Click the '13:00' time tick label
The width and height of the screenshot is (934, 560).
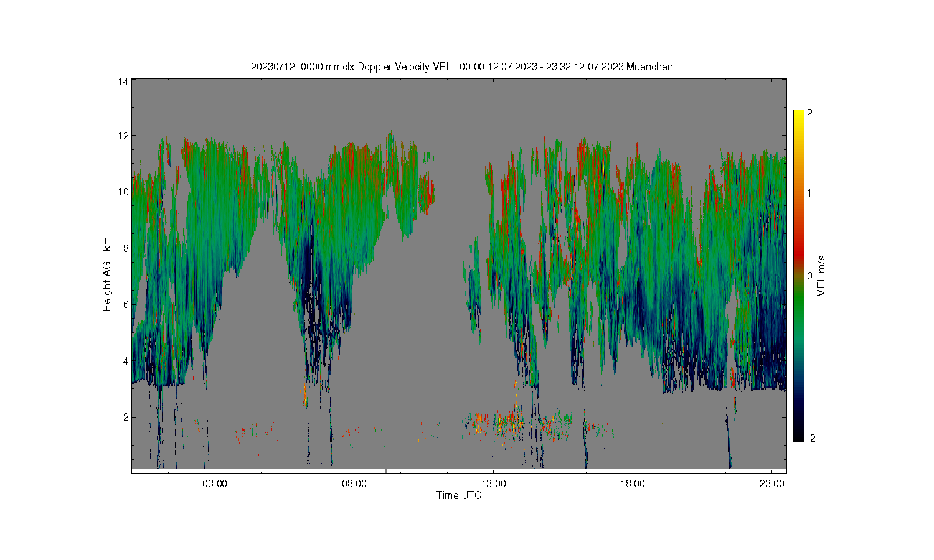pyautogui.click(x=494, y=483)
